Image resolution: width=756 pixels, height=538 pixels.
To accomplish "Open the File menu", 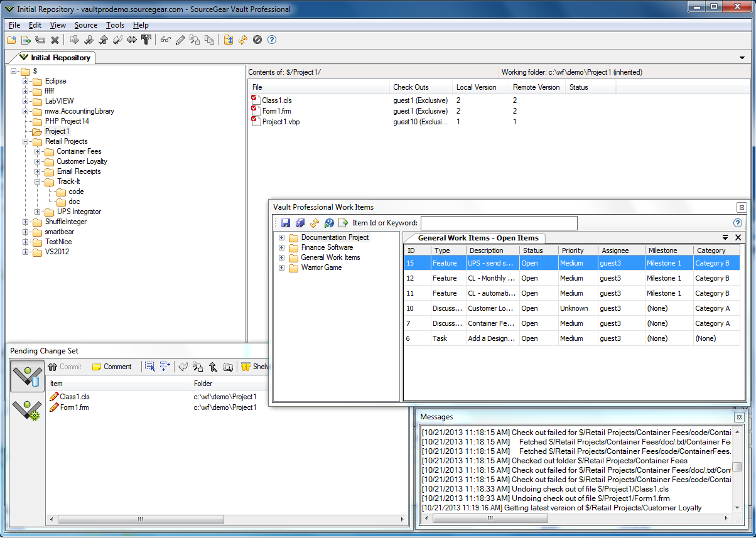I will click(x=14, y=25).
